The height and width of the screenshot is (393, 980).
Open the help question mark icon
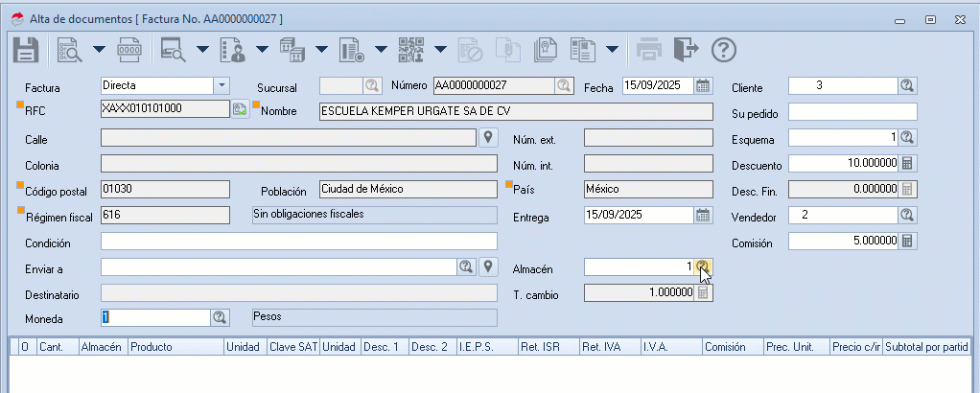point(724,49)
